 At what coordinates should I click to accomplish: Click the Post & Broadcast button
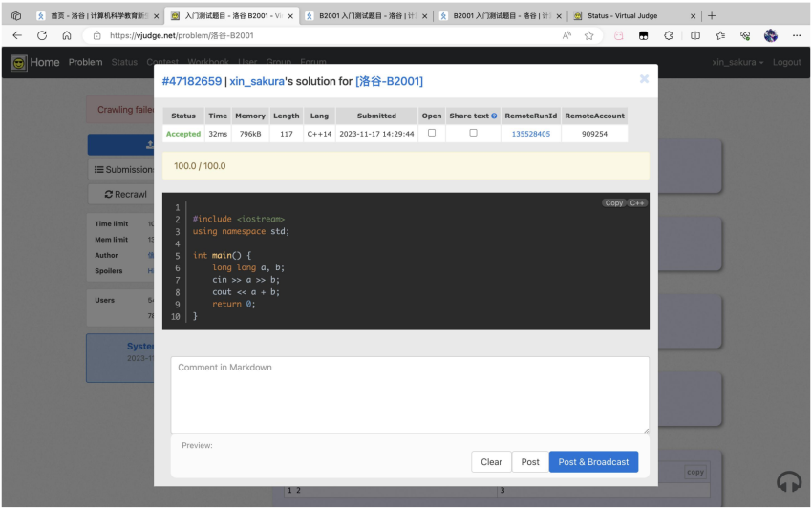coord(593,462)
